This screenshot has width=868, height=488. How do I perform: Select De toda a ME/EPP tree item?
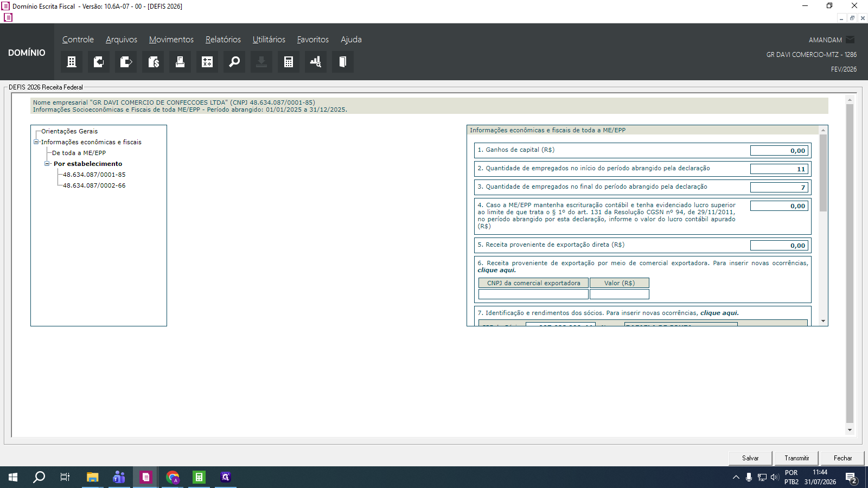pos(79,153)
